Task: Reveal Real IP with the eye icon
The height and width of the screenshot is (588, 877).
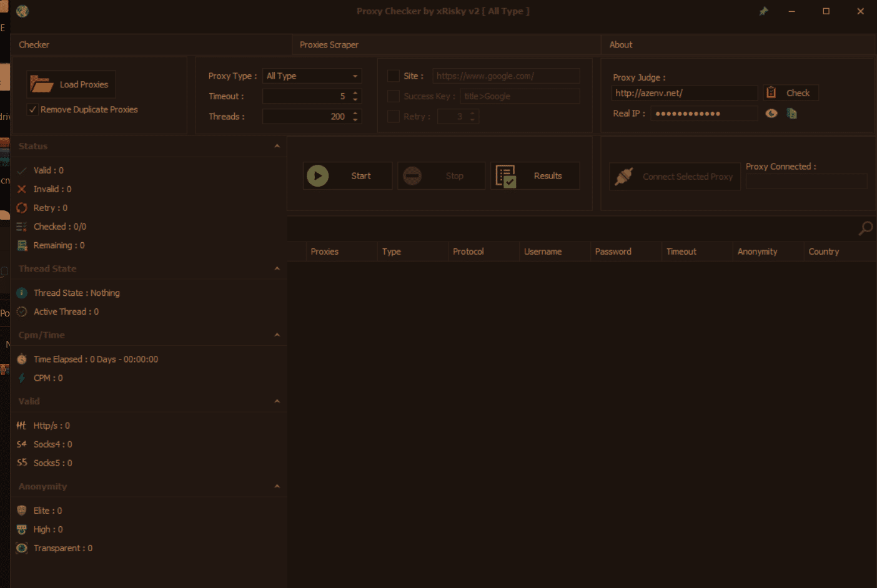Action: tap(771, 114)
